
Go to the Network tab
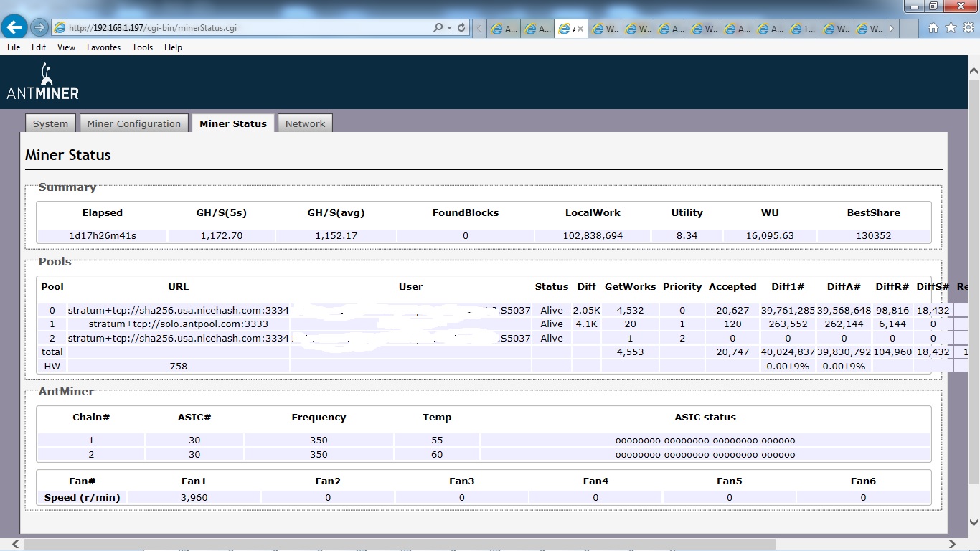coord(305,123)
